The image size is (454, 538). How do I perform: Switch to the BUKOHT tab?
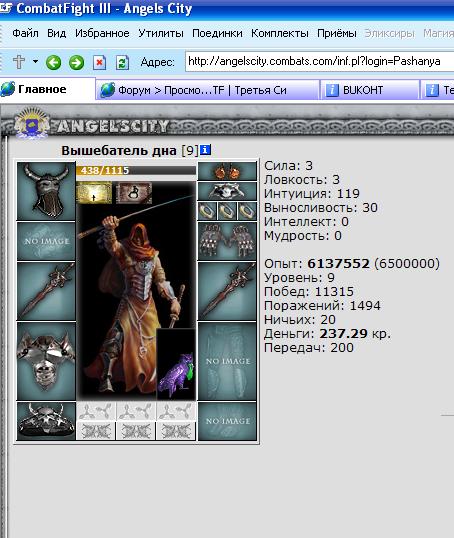(x=370, y=90)
